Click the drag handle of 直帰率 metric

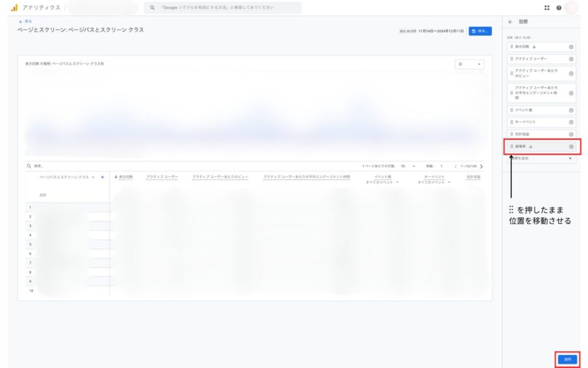[512, 147]
